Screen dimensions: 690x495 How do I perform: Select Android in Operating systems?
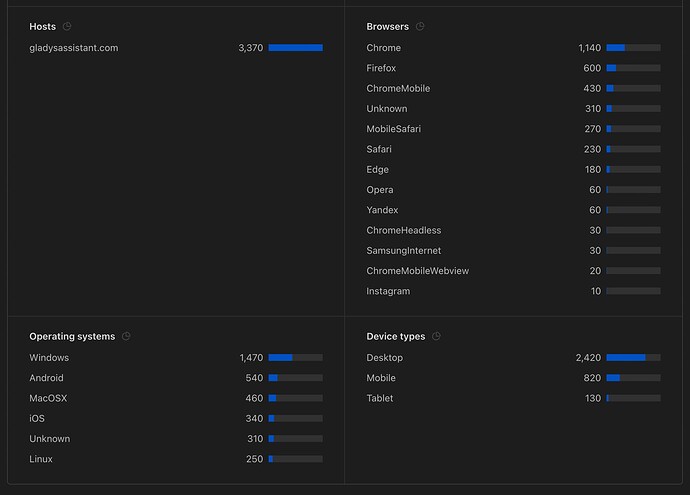coord(46,378)
